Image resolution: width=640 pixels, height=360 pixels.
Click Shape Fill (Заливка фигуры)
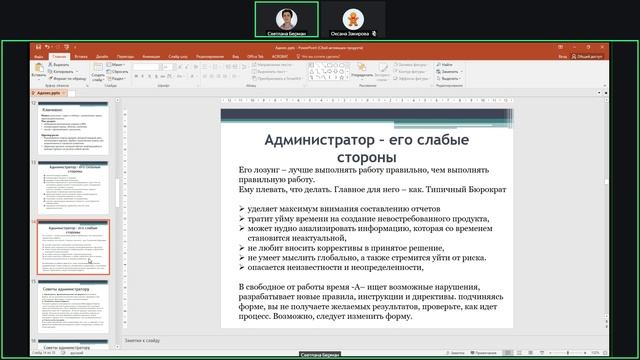410,64
